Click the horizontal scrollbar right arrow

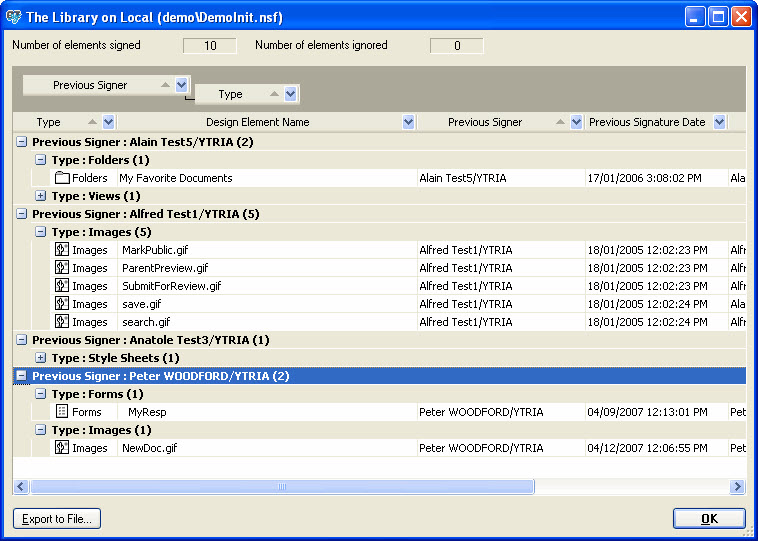click(737, 487)
